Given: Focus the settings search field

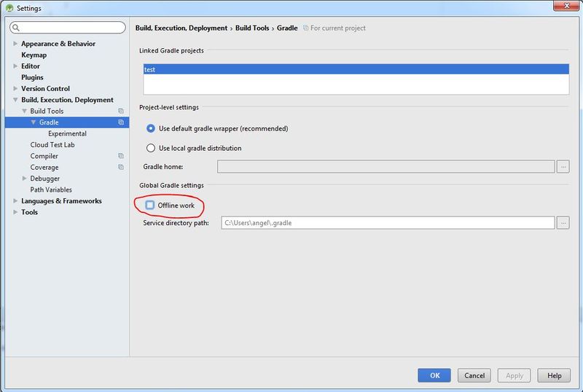Looking at the screenshot, I should click(x=68, y=28).
